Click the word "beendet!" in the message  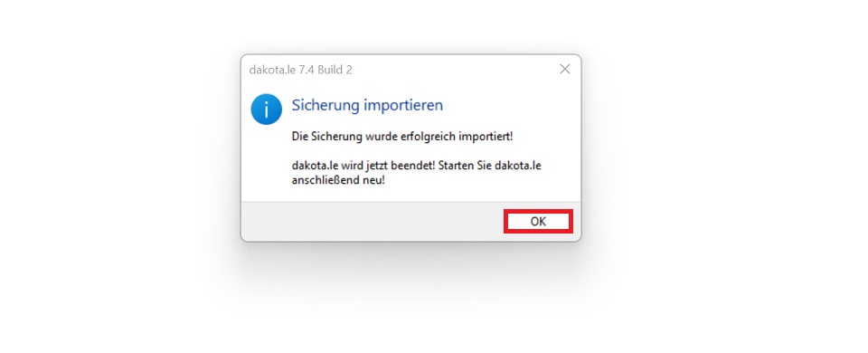(x=416, y=166)
